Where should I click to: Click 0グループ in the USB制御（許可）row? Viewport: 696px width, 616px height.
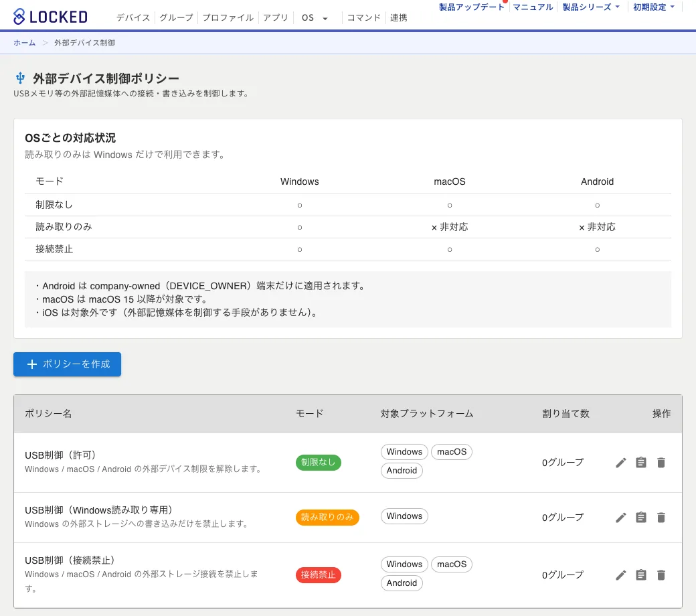click(562, 462)
